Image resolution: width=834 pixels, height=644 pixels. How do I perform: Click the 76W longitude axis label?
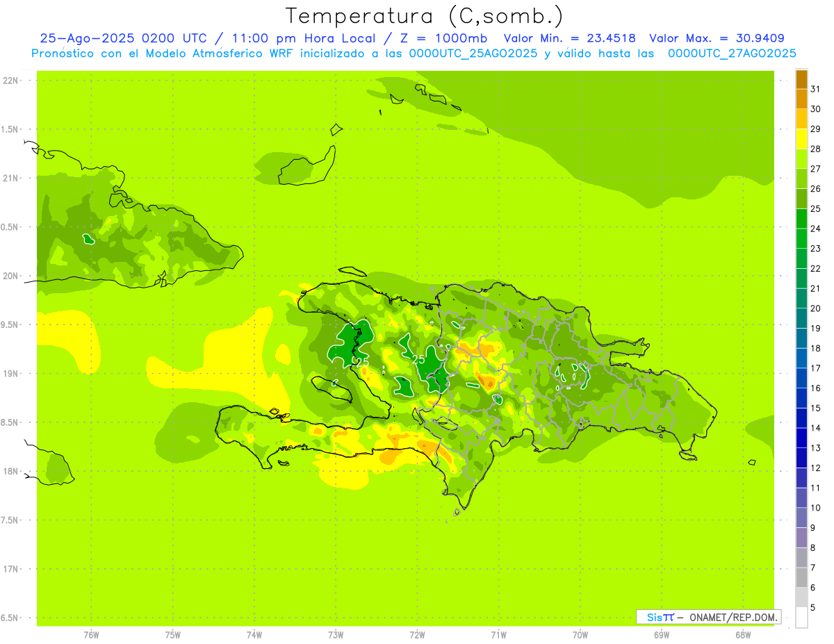click(x=91, y=635)
